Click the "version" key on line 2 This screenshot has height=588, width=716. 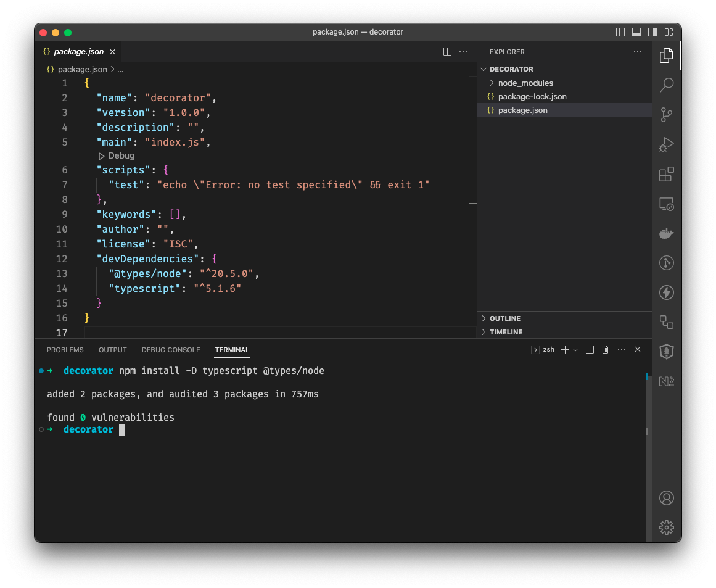123,112
